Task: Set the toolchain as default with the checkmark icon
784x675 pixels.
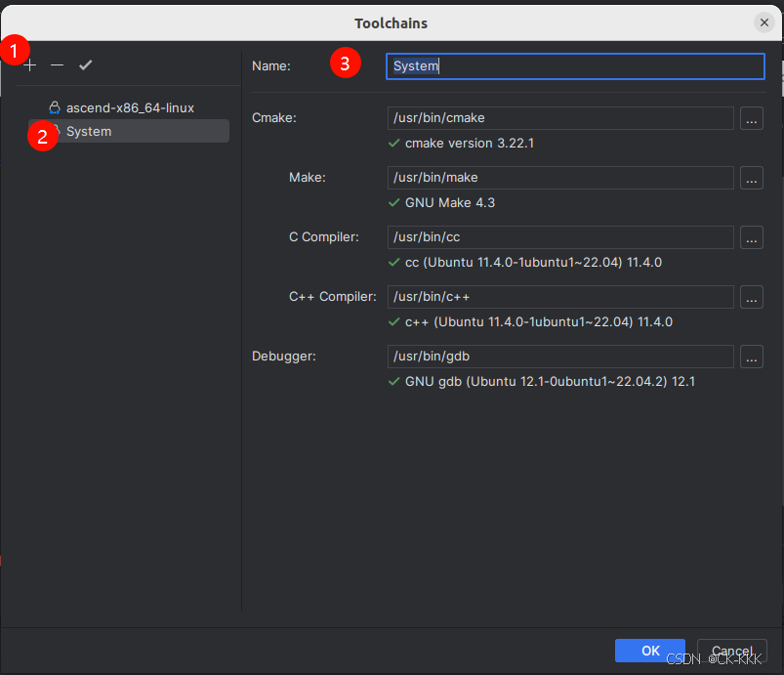Action: (86, 65)
